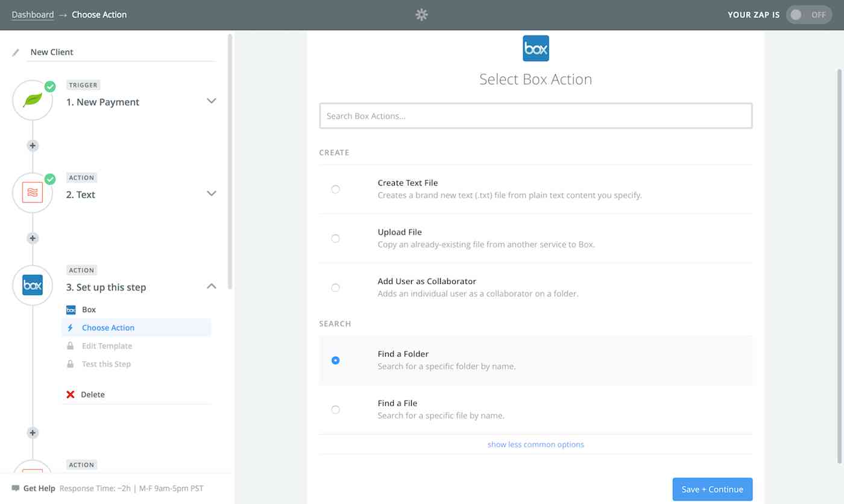Expand the Text action step chevron
Viewport: 844px width, 504px height.
tap(212, 194)
